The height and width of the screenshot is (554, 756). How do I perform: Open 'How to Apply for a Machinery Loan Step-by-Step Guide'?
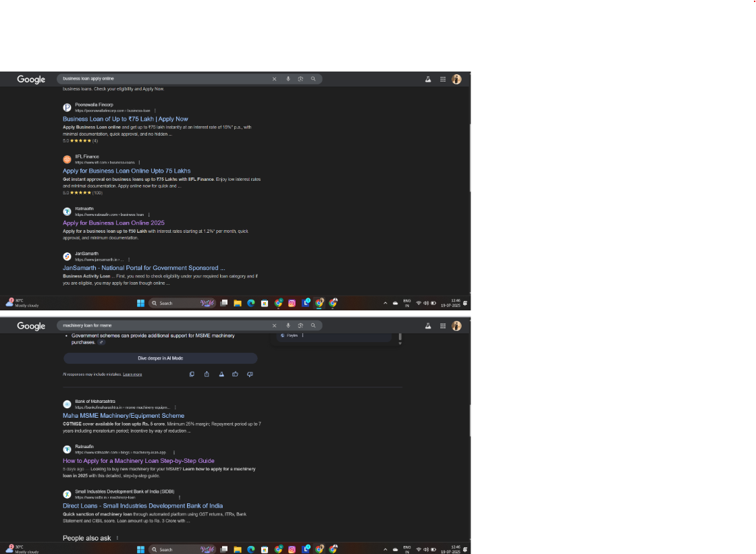[138, 461]
